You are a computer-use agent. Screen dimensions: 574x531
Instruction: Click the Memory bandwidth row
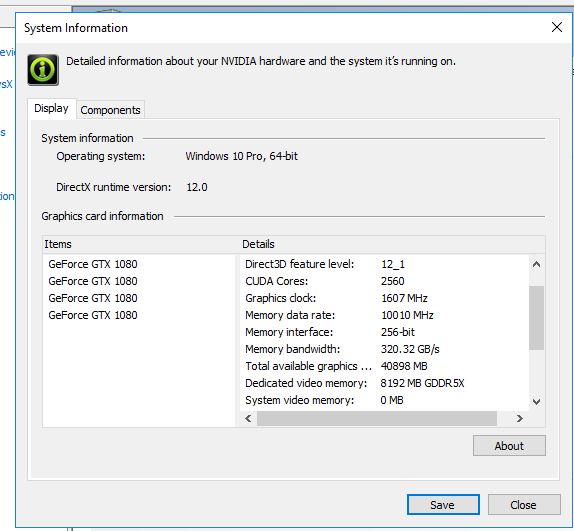(x=384, y=349)
